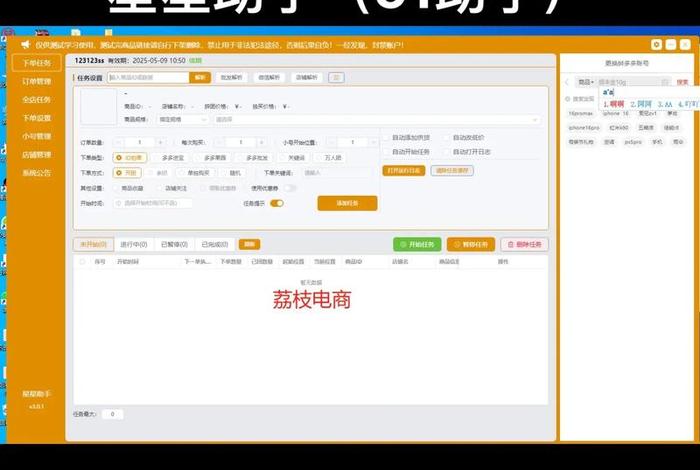This screenshot has width=700, height=470.
Task: Toggle the 使用优惠券 switch
Action: 290,188
